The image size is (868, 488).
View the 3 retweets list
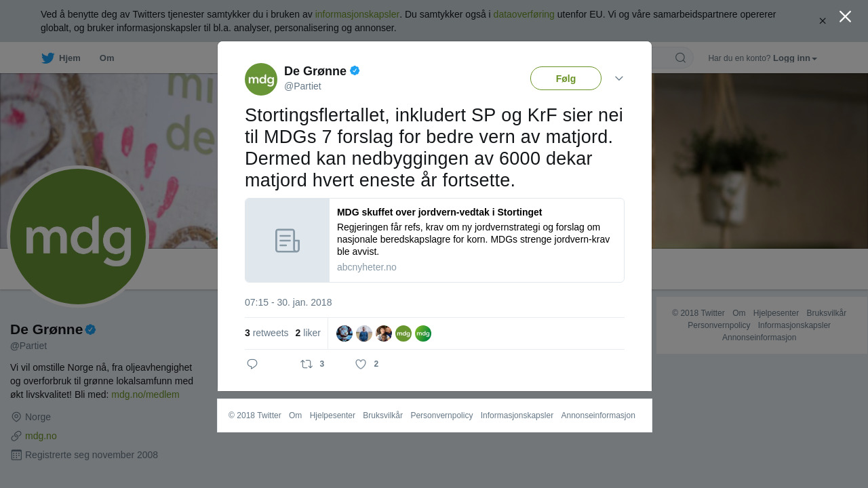(x=267, y=333)
